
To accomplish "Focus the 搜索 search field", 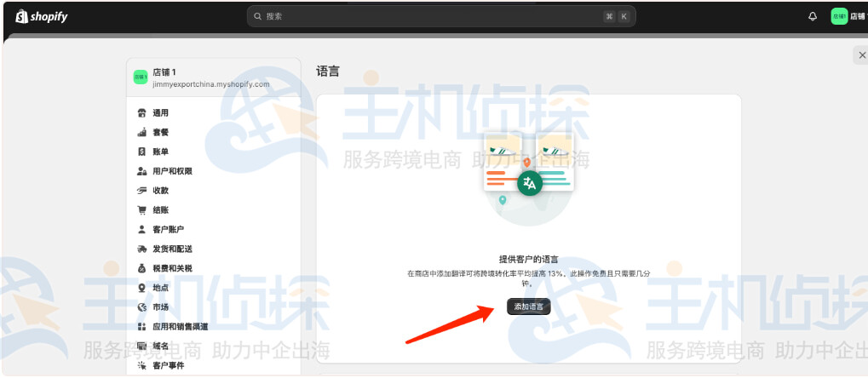I will point(440,17).
